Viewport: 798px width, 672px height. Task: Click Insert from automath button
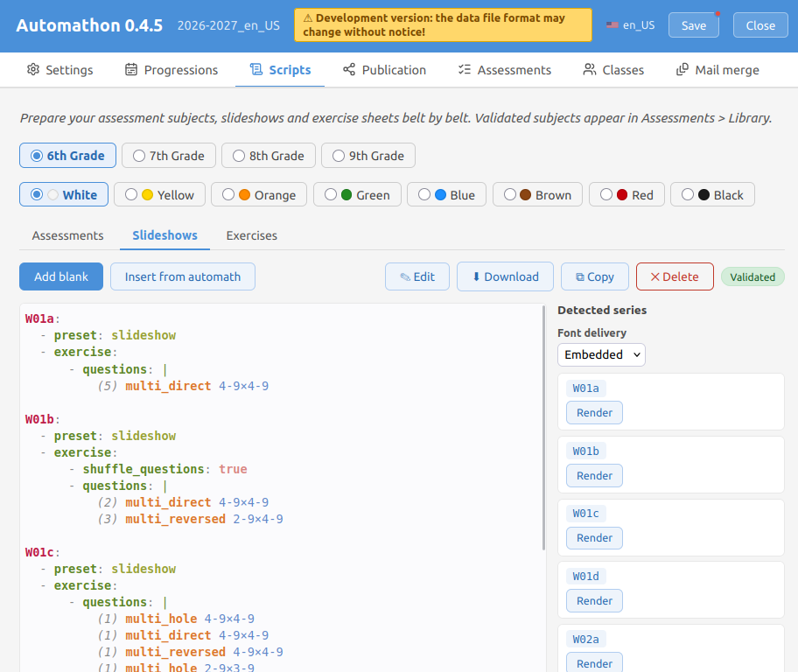point(183,276)
